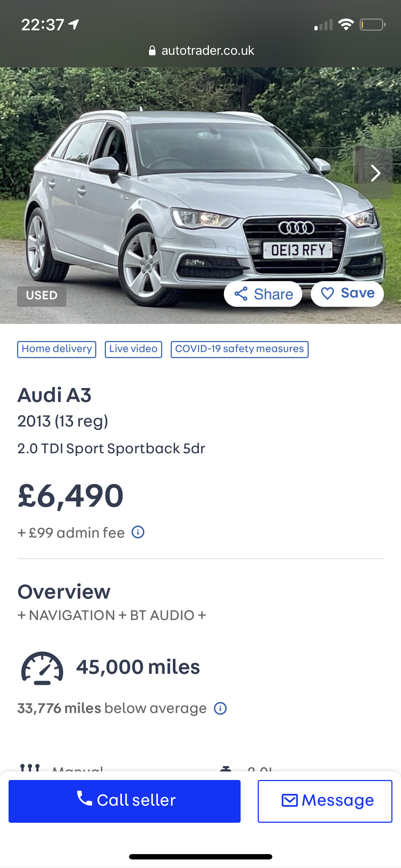Tap the autotrader.co.uk address bar
This screenshot has width=401, height=868.
point(207,51)
